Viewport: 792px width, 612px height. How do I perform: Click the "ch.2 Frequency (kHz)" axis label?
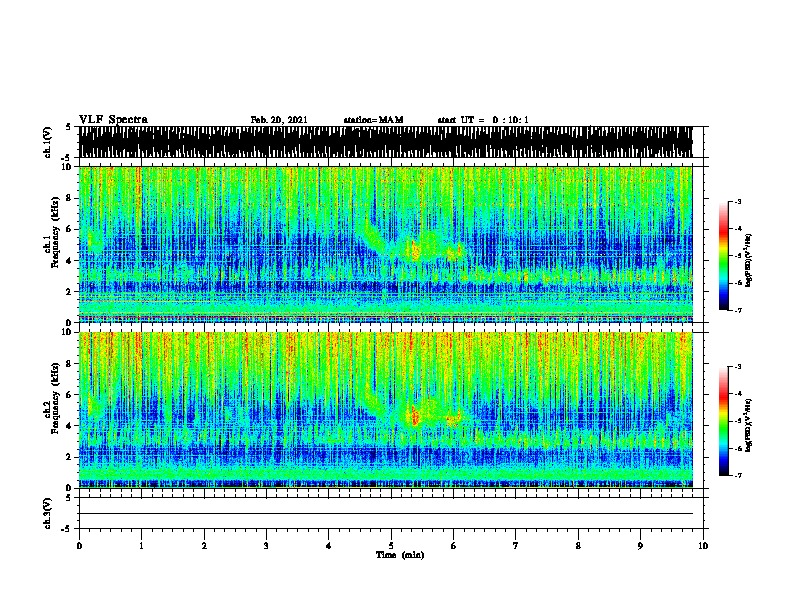(52, 398)
